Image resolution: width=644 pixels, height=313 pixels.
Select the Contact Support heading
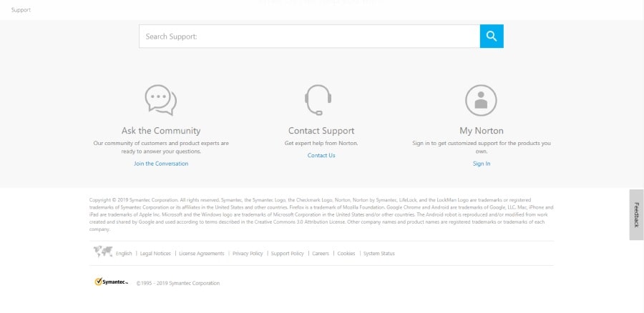[x=321, y=131]
